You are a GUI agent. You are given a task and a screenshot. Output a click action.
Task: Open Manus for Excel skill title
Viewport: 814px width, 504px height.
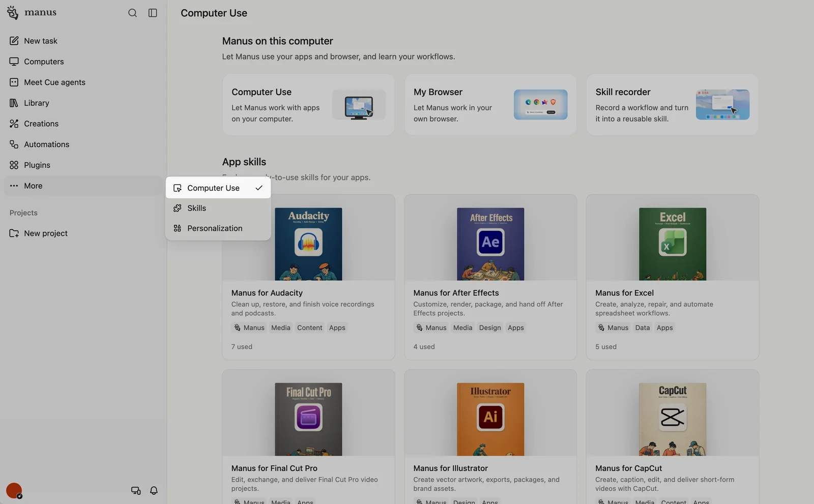click(625, 293)
